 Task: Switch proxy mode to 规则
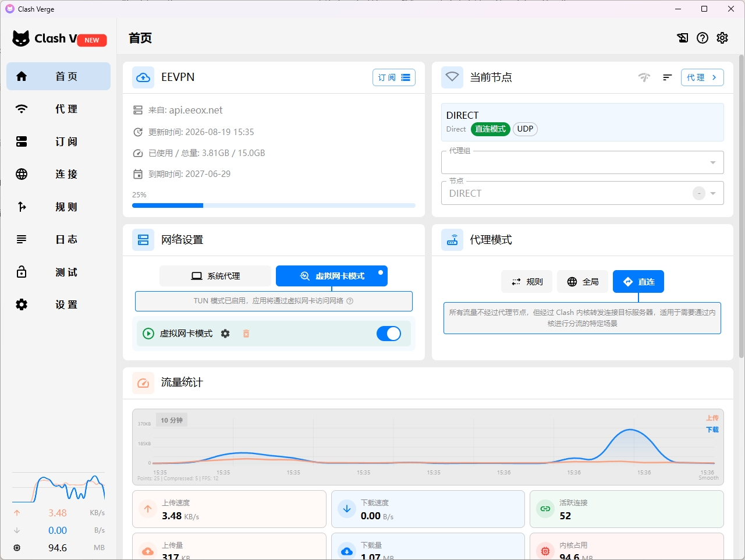[x=527, y=282]
